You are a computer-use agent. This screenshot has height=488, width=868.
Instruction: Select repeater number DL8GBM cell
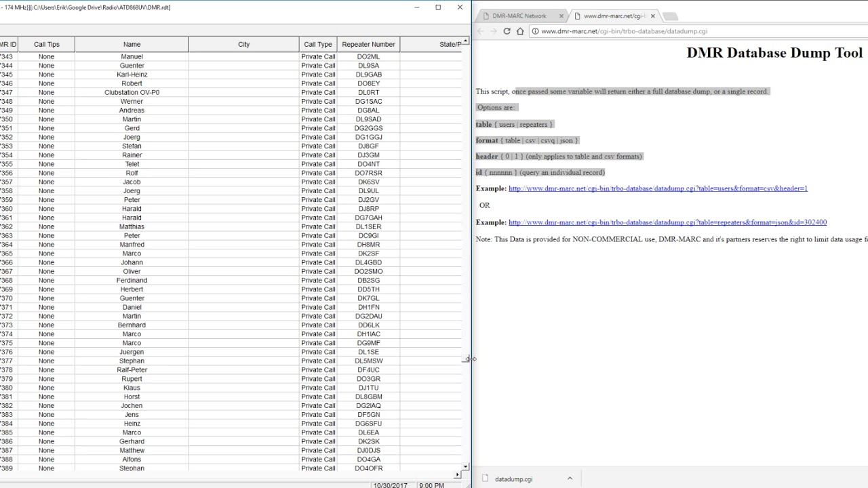pyautogui.click(x=368, y=396)
